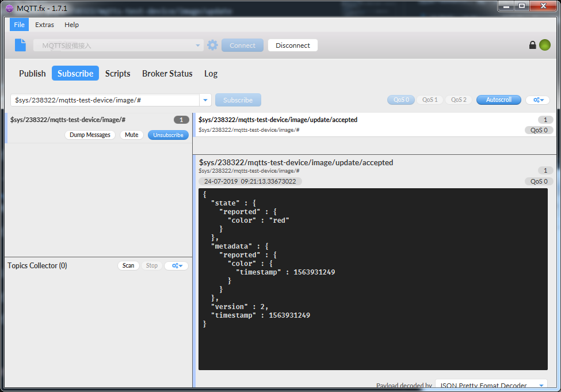
Task: Click the Subscribe button beside topic field
Action: (x=238, y=100)
